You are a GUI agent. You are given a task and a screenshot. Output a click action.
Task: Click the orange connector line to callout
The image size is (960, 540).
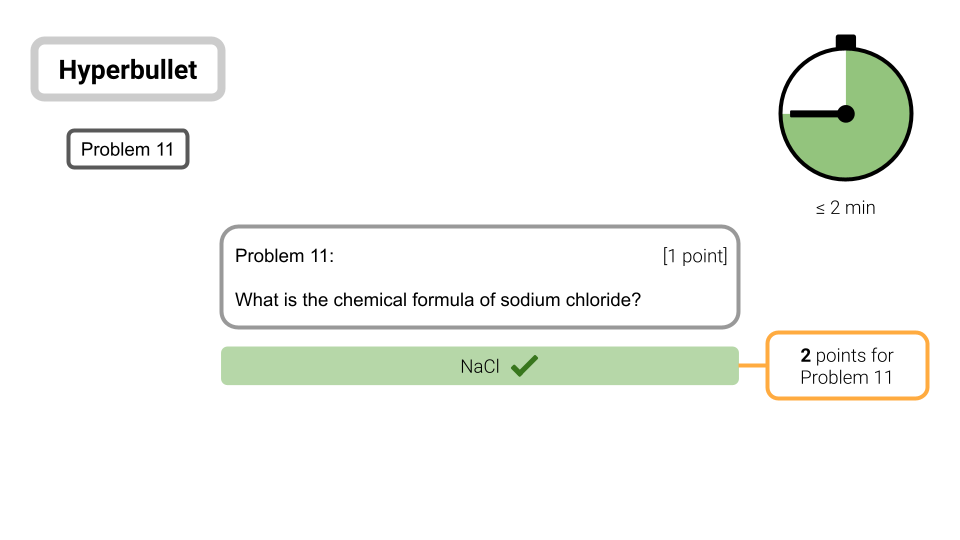pyautogui.click(x=752, y=366)
